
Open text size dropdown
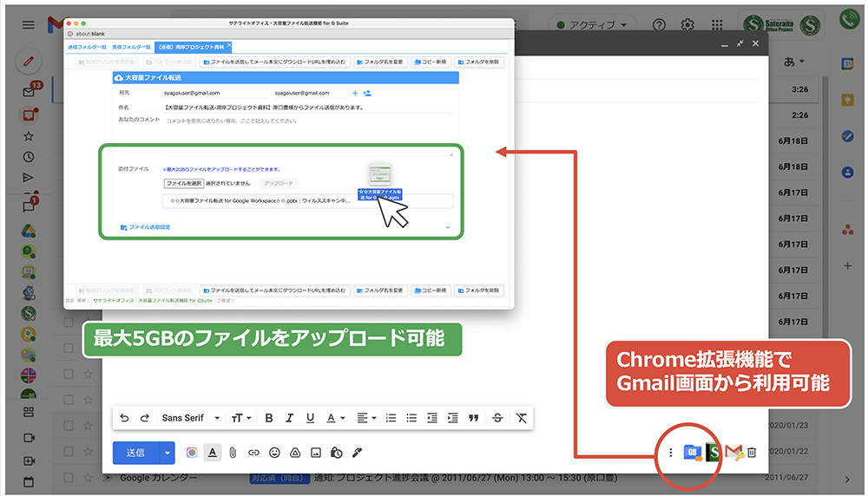tap(241, 418)
